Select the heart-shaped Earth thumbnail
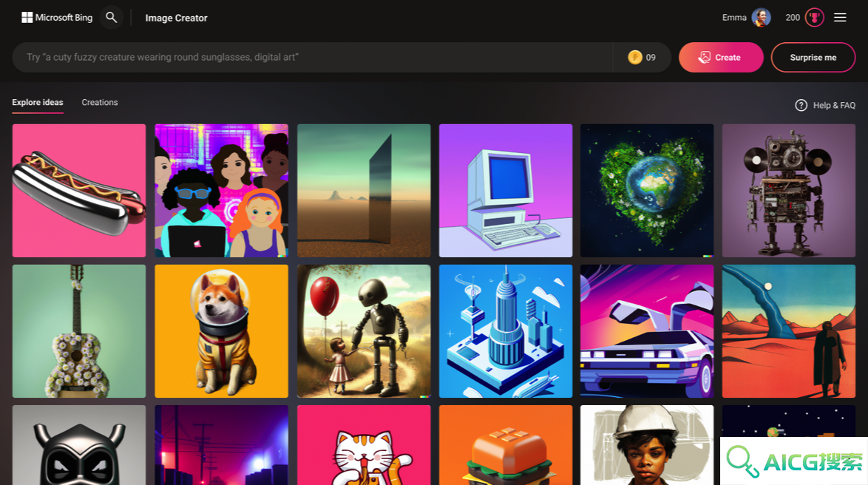The width and height of the screenshot is (868, 485). pyautogui.click(x=647, y=191)
